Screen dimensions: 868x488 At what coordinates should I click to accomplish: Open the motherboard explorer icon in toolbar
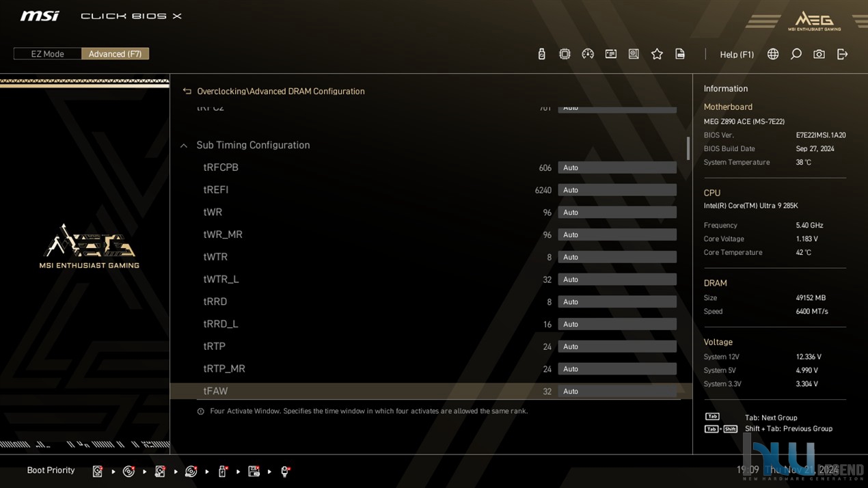634,54
